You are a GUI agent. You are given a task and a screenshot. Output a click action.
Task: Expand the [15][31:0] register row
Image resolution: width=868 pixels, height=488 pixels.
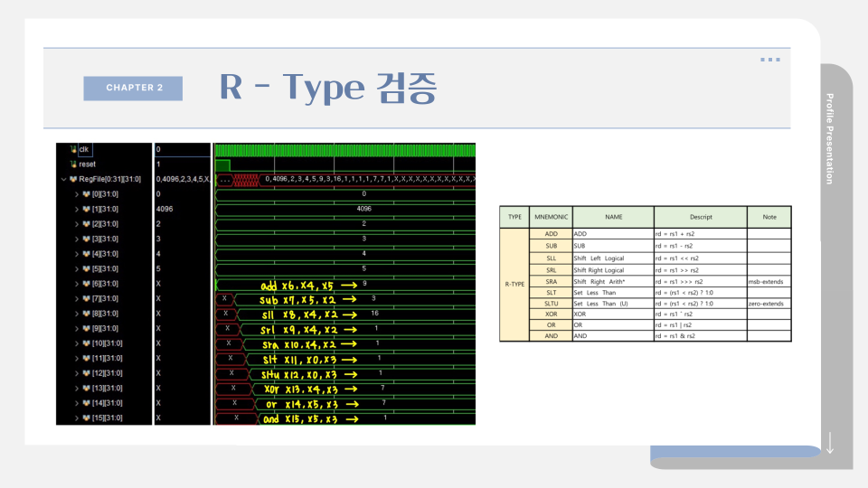click(76, 418)
